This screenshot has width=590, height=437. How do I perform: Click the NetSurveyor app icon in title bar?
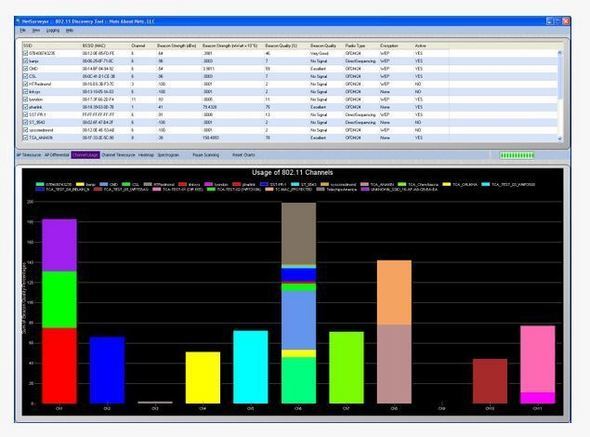[x=18, y=21]
